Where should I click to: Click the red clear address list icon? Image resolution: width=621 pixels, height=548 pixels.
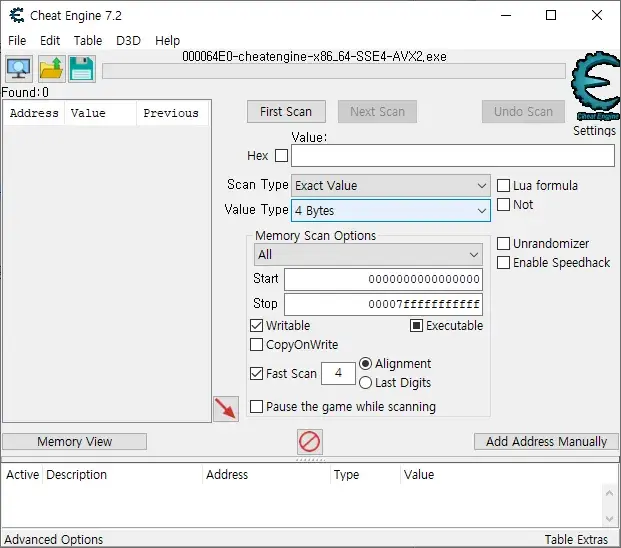click(x=310, y=441)
